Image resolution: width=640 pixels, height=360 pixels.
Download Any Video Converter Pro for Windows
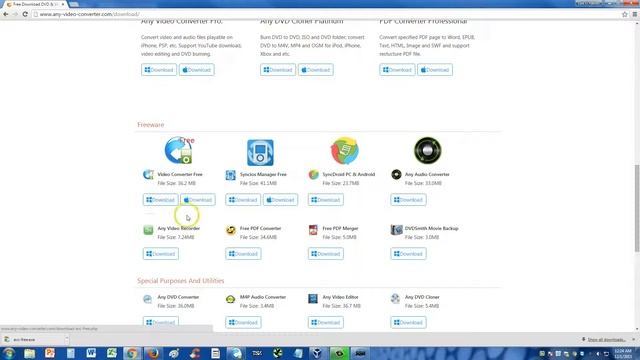pos(159,70)
